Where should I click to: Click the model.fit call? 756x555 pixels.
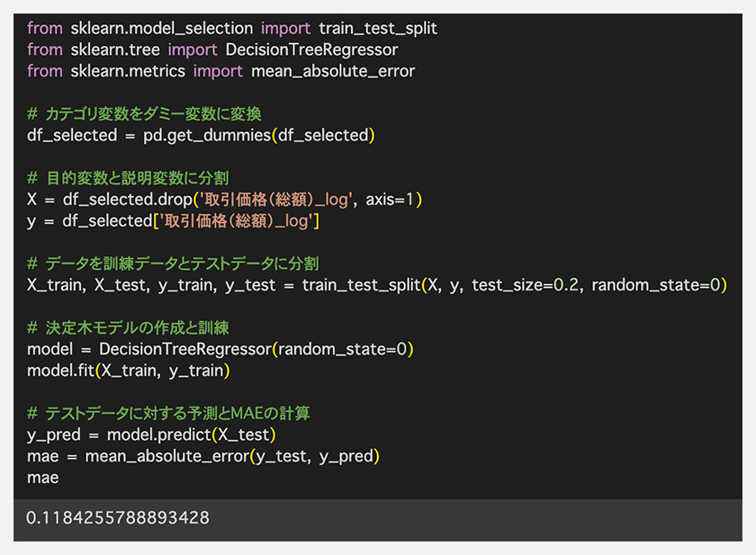tap(128, 371)
